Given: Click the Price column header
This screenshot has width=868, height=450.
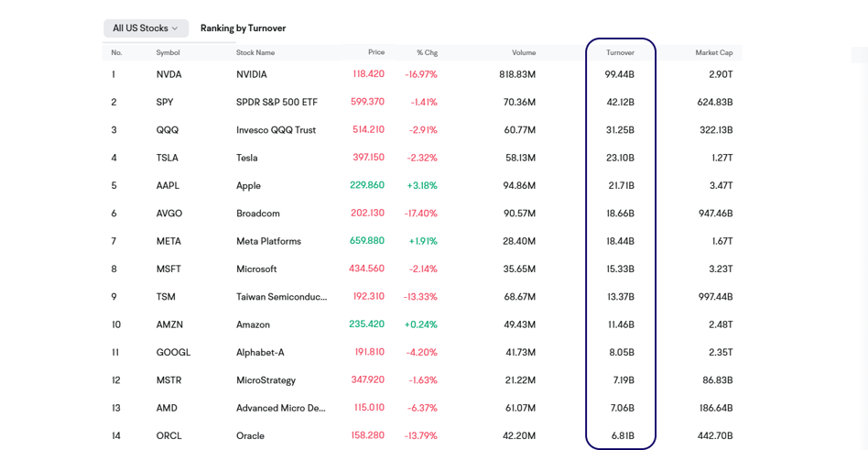Looking at the screenshot, I should (x=376, y=53).
